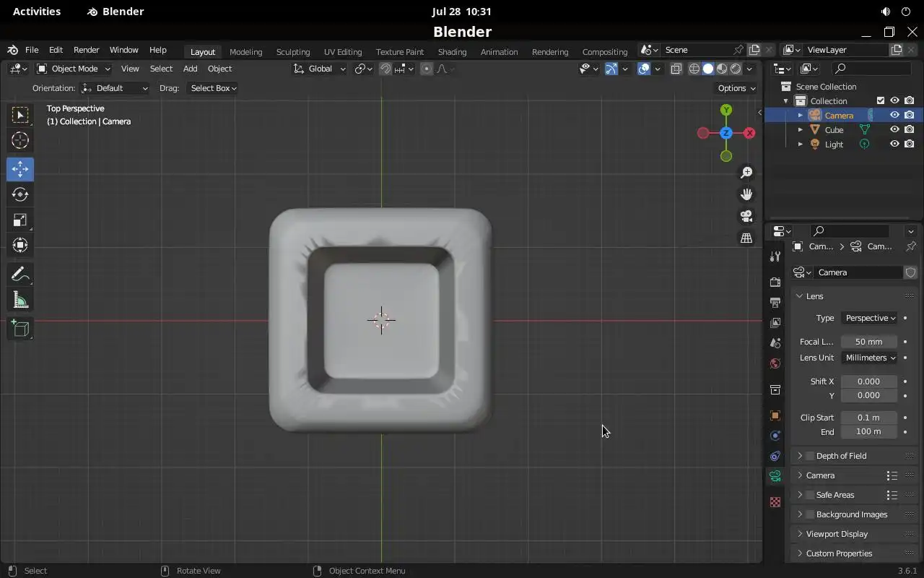Toggle viewport gizmos
The width and height of the screenshot is (924, 578).
click(x=611, y=69)
